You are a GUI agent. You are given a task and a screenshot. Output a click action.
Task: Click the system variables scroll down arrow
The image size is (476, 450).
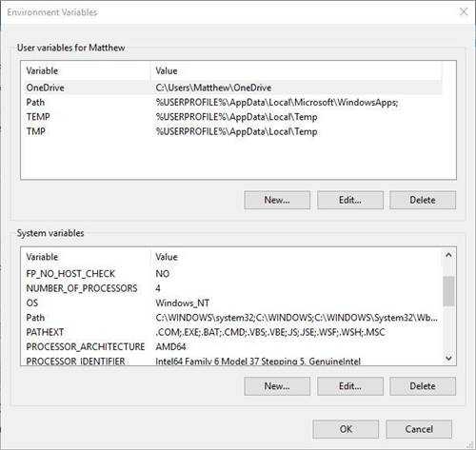click(x=448, y=358)
